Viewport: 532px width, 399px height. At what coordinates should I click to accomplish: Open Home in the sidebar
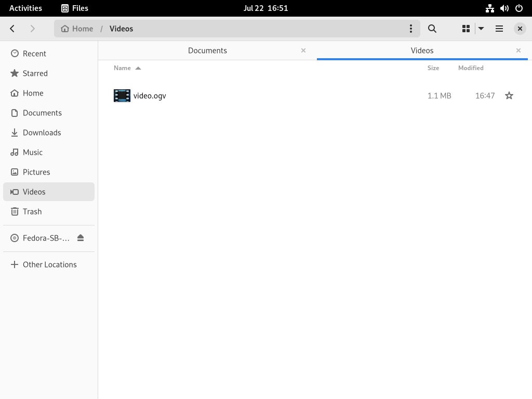tap(49, 93)
